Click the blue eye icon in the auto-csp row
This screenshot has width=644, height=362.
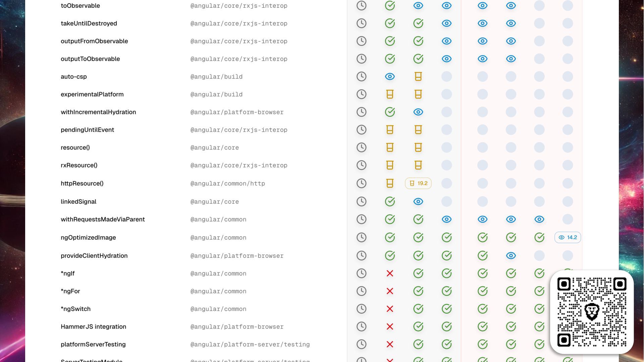tap(390, 77)
